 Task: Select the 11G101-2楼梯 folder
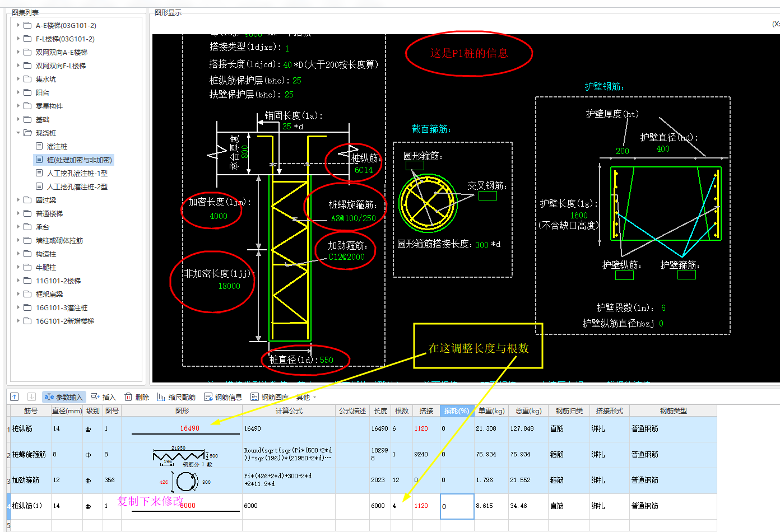[x=58, y=281]
